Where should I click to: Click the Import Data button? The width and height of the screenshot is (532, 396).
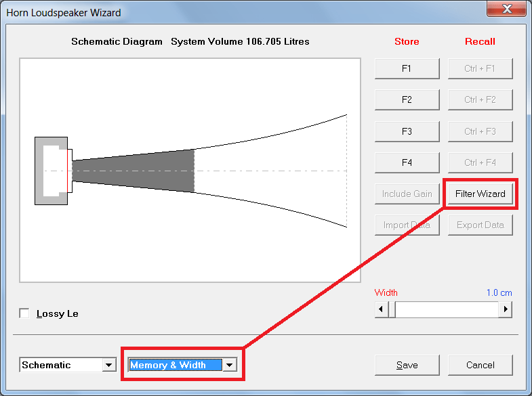coord(407,225)
